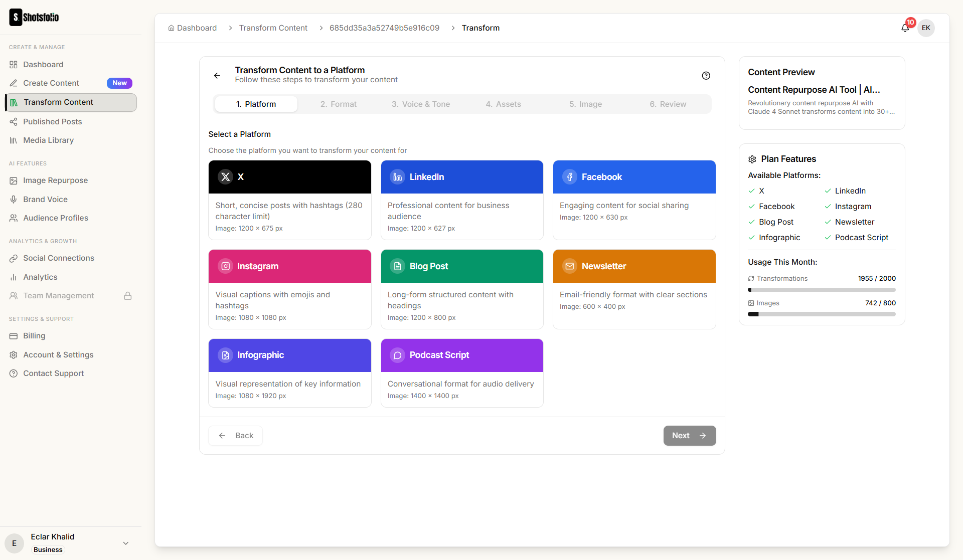The height and width of the screenshot is (560, 963).
Task: Open notifications bell with 10 badge
Action: (906, 27)
